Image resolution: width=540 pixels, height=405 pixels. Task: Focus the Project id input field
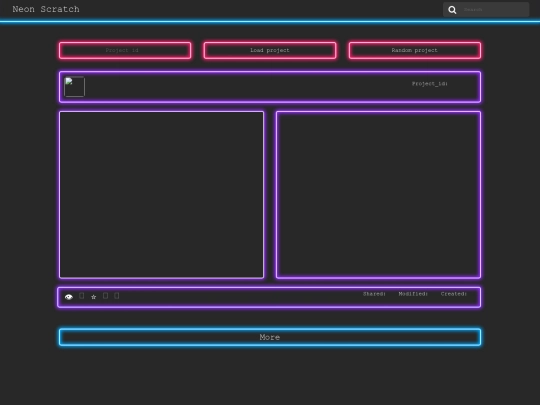pyautogui.click(x=125, y=50)
